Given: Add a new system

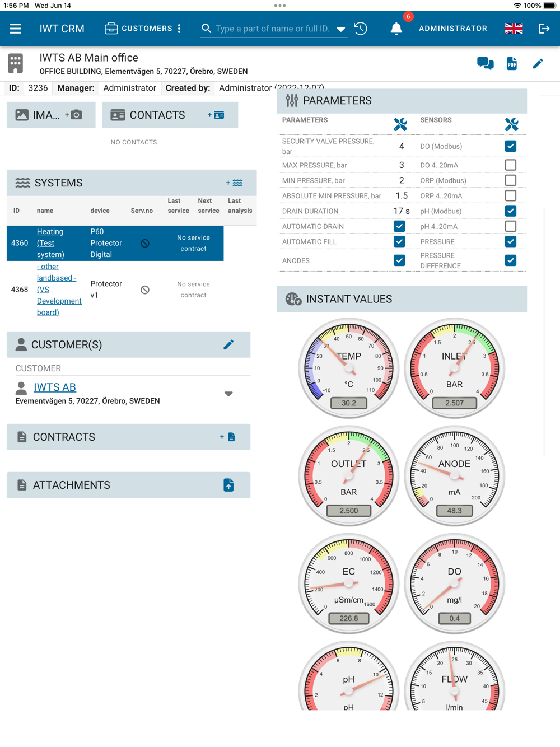Looking at the screenshot, I should tap(234, 183).
